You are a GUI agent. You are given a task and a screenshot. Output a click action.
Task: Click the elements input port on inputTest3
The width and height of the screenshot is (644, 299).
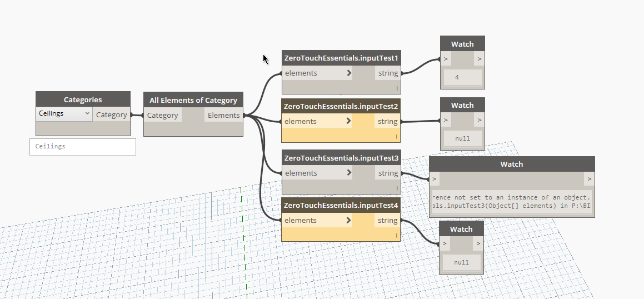(317, 173)
